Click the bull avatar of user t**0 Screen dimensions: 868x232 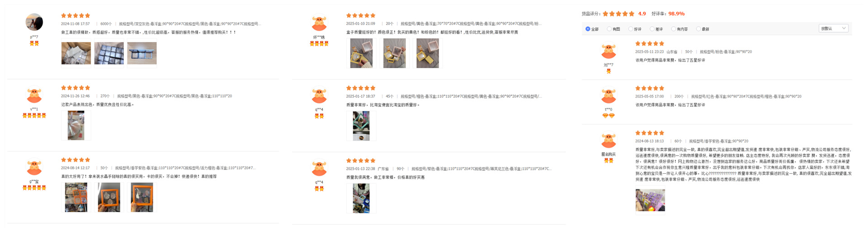(609, 96)
